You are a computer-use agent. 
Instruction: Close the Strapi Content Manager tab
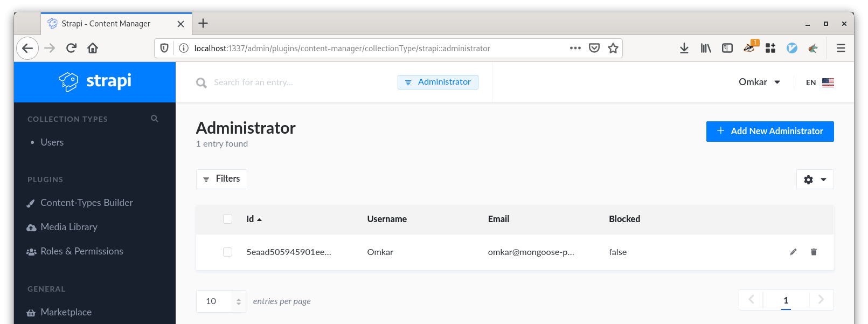point(181,24)
